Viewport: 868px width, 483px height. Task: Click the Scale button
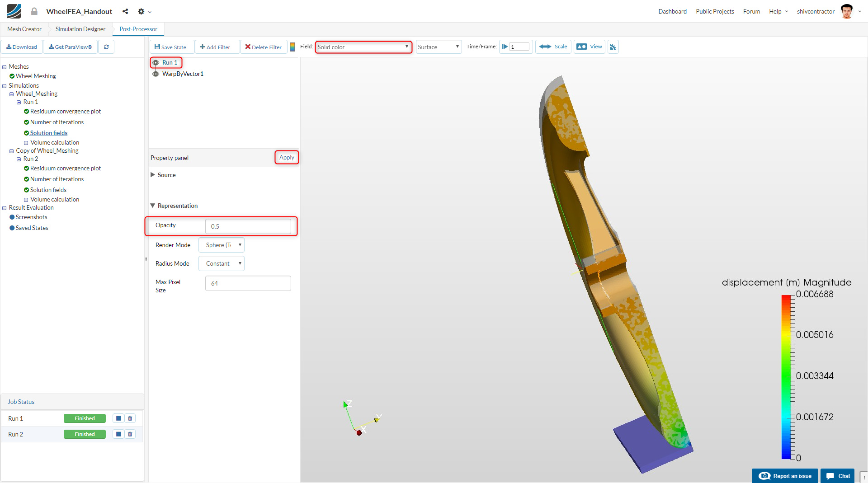pos(553,47)
